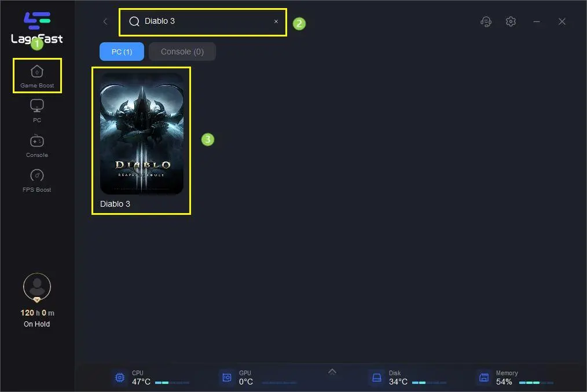Focus the search field containing Diablo 3
This screenshot has height=392, width=587.
pyautogui.click(x=203, y=22)
